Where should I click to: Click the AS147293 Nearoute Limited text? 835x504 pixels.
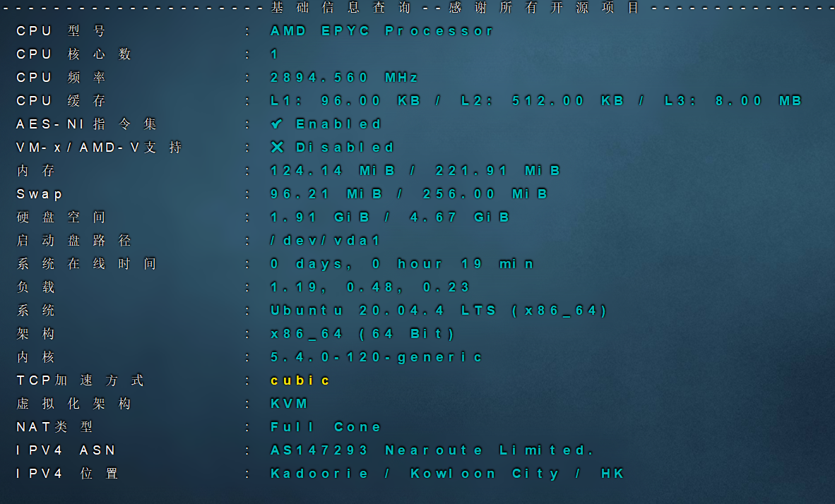[432, 450]
